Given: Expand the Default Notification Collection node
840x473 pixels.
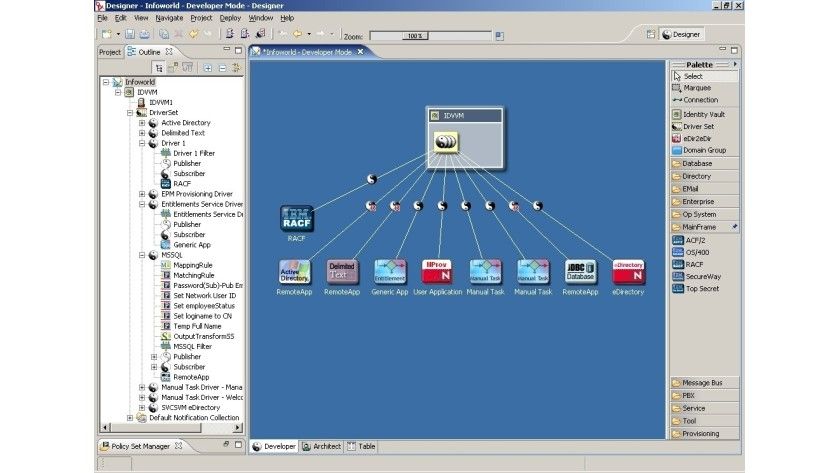Looking at the screenshot, I should click(130, 418).
